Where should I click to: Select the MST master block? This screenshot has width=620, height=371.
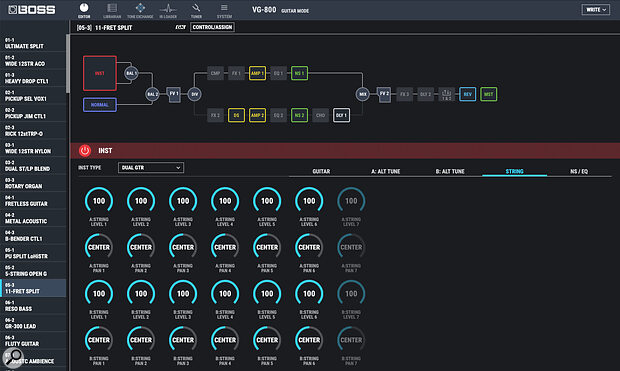point(489,94)
